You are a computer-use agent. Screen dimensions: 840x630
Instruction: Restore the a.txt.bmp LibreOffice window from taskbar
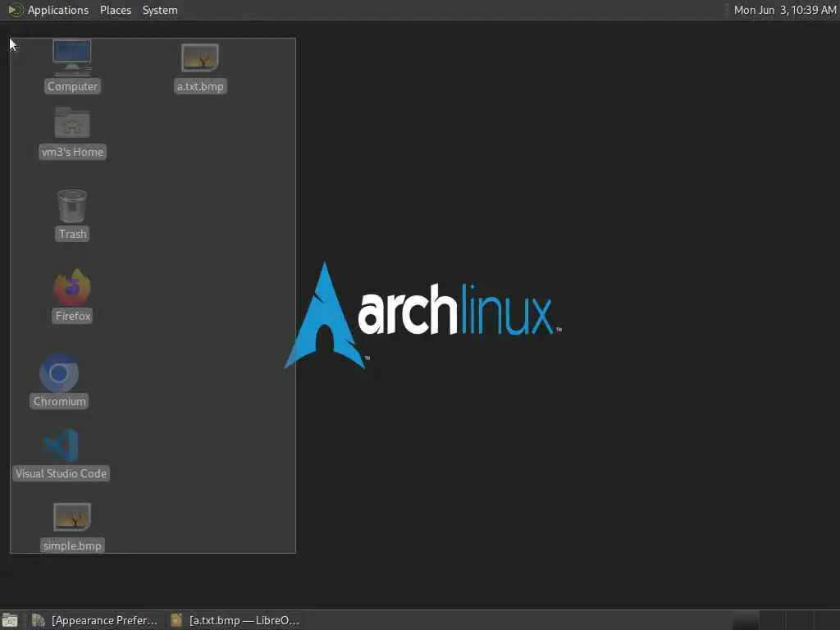[x=235, y=620]
